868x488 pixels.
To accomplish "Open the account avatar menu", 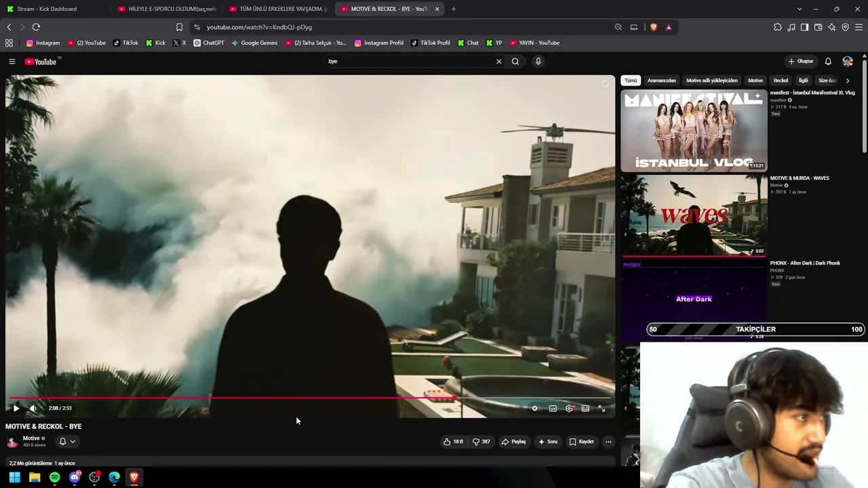I will (848, 62).
